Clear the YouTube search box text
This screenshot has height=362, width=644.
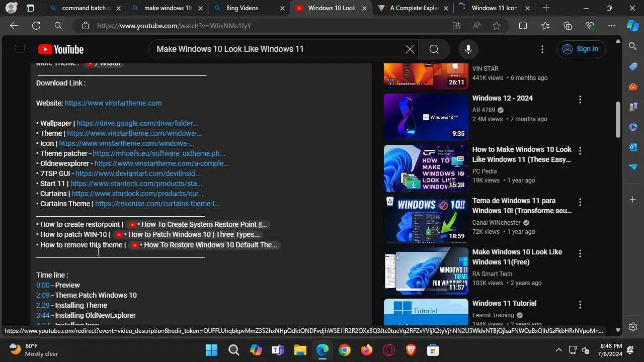(x=410, y=49)
